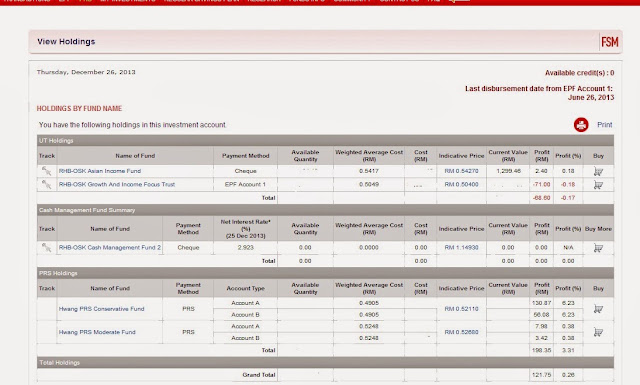
Task: Click indicative price RM 0.52110
Action: 461,309
